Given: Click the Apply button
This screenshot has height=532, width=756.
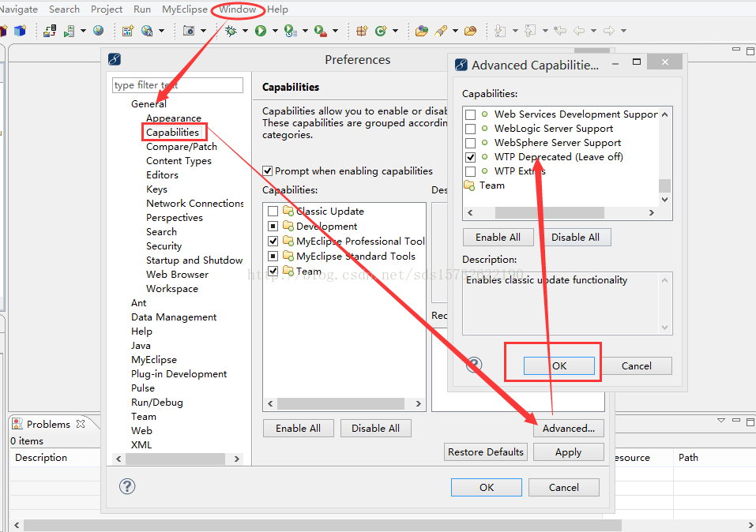Looking at the screenshot, I should coord(569,452).
